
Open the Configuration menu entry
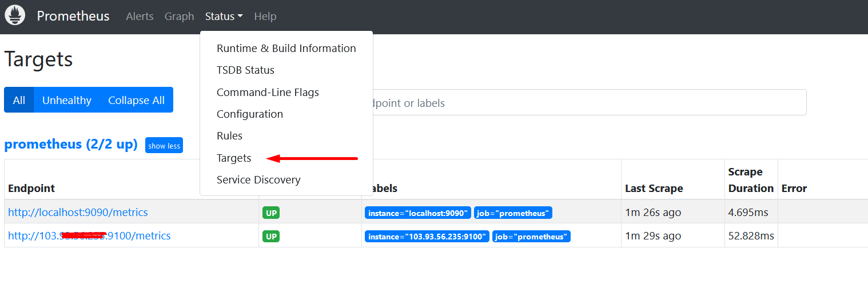click(x=249, y=114)
